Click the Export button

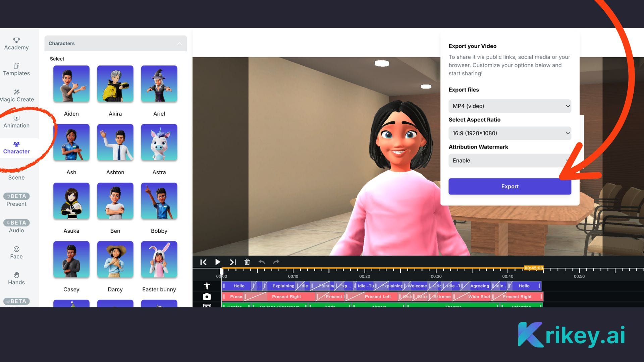(x=509, y=186)
